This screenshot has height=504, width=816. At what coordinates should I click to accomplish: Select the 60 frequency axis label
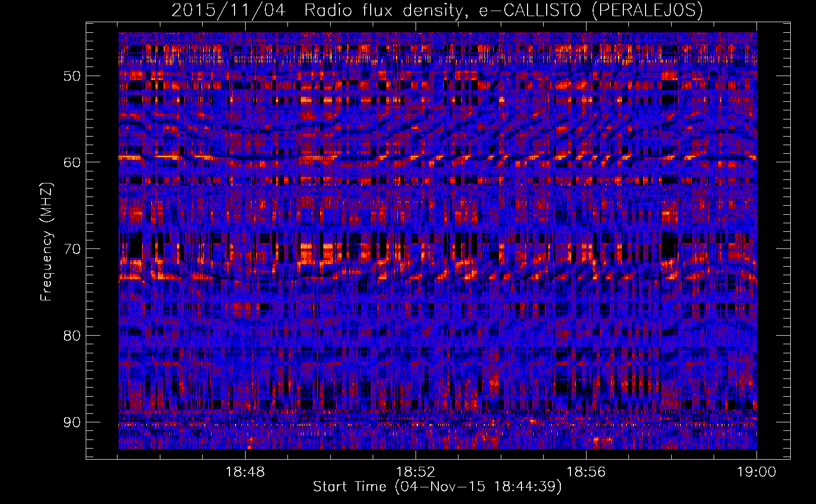pyautogui.click(x=72, y=162)
